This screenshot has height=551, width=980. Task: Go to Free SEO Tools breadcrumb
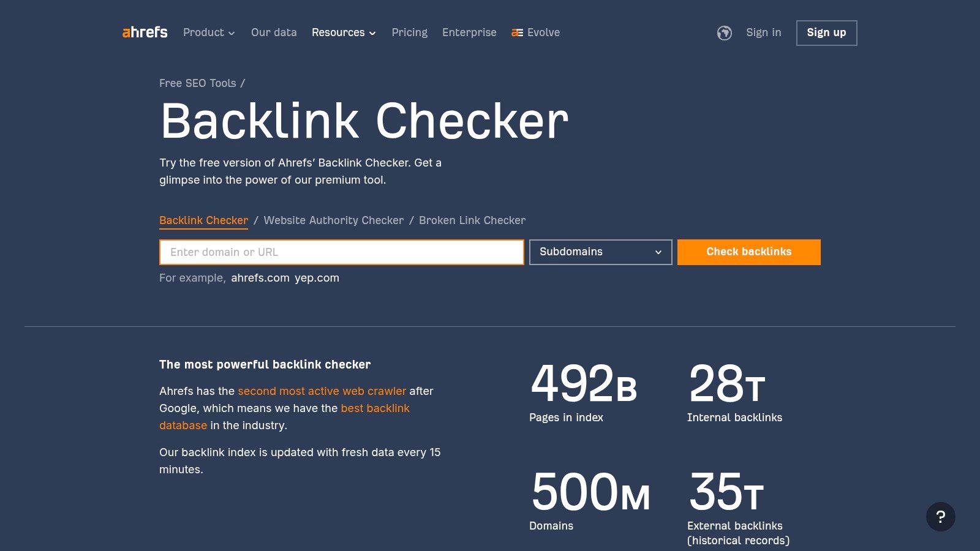click(x=197, y=83)
